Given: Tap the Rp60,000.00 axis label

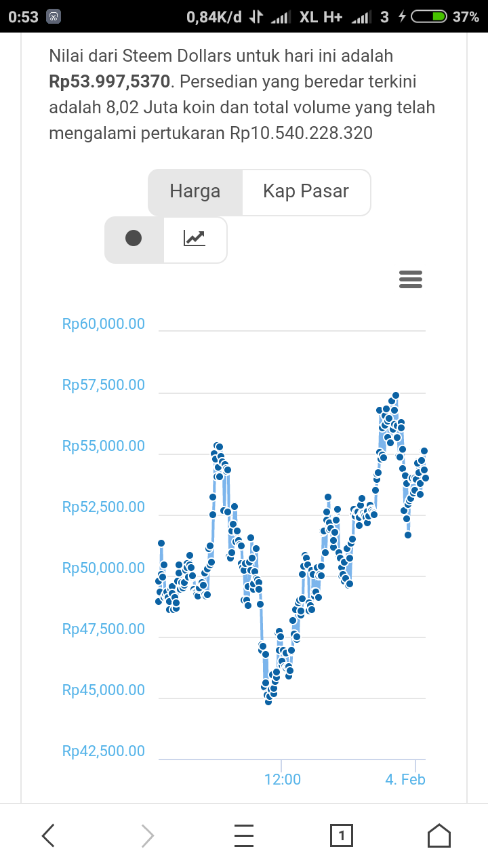Looking at the screenshot, I should (x=104, y=324).
